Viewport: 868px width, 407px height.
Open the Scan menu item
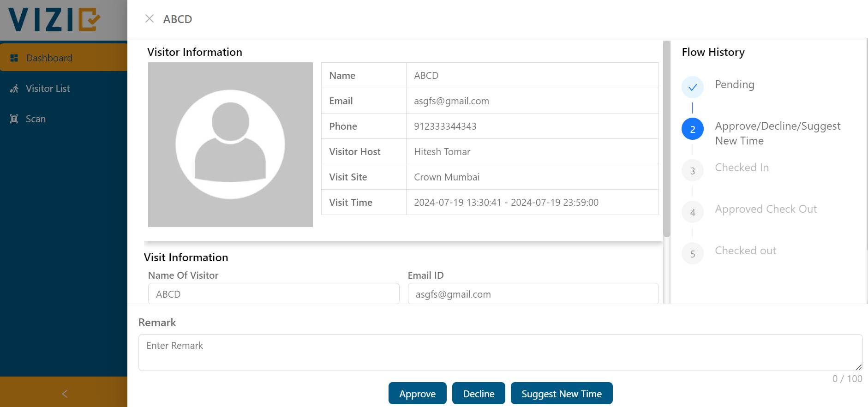click(36, 119)
